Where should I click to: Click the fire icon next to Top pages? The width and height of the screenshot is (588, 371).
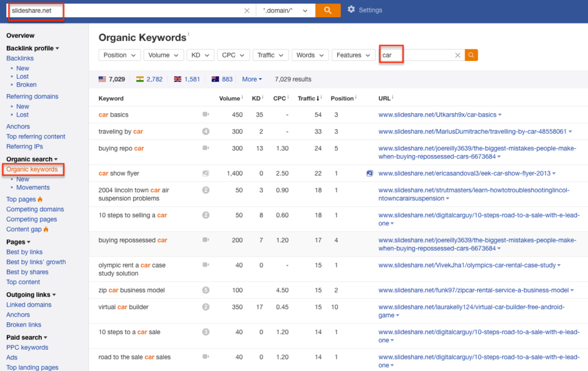[x=40, y=199]
